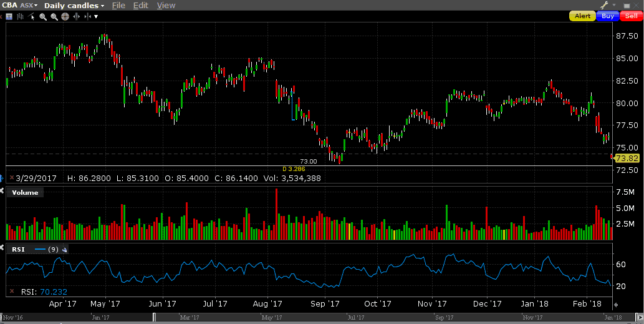
Task: Click the D 3.286 yellow label
Action: [294, 169]
